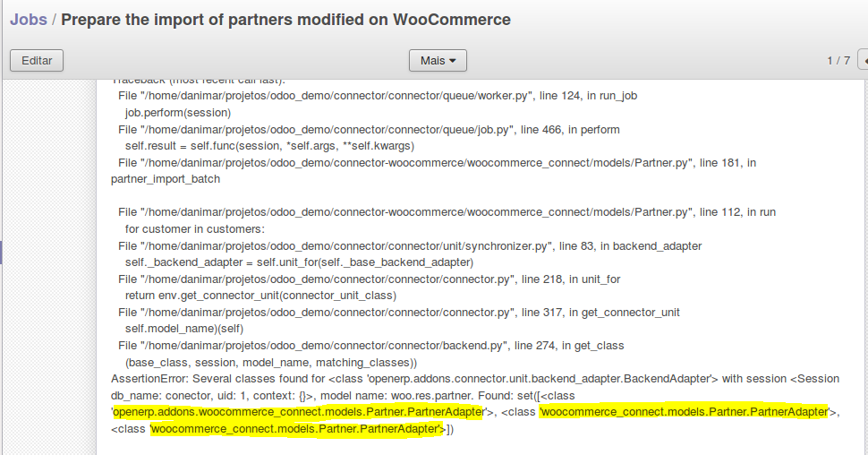Click the worker.py line 124 traceback line
Screen dimensions: 868x455
point(377,96)
